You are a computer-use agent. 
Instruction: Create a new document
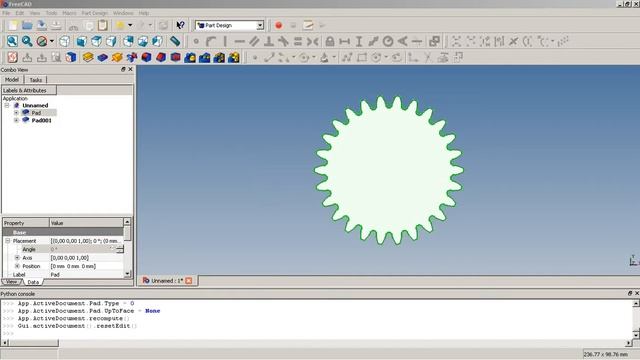[13, 25]
